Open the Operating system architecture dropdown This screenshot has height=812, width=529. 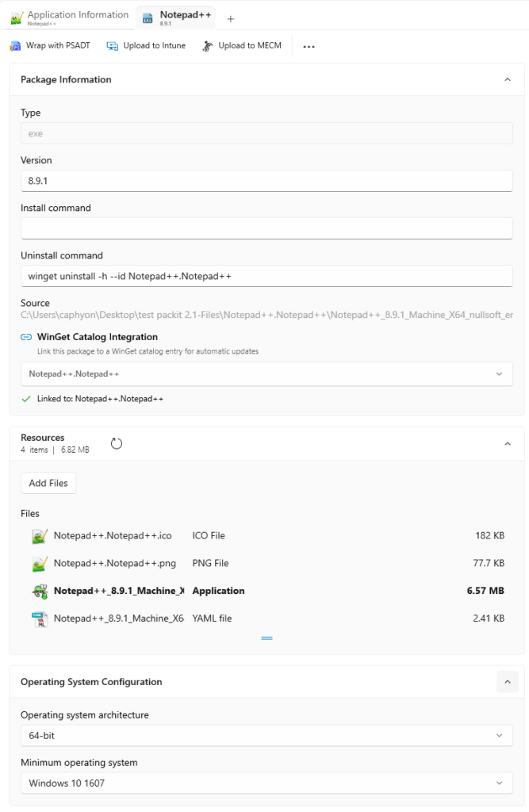click(266, 735)
